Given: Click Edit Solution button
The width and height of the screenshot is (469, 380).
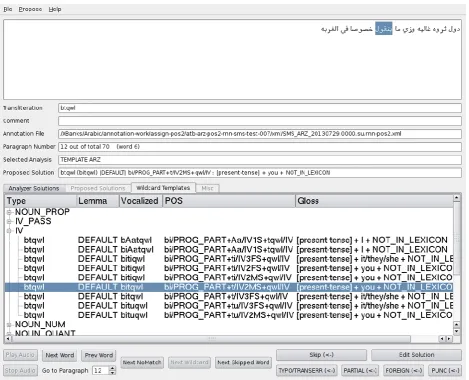Looking at the screenshot, I should [416, 355].
